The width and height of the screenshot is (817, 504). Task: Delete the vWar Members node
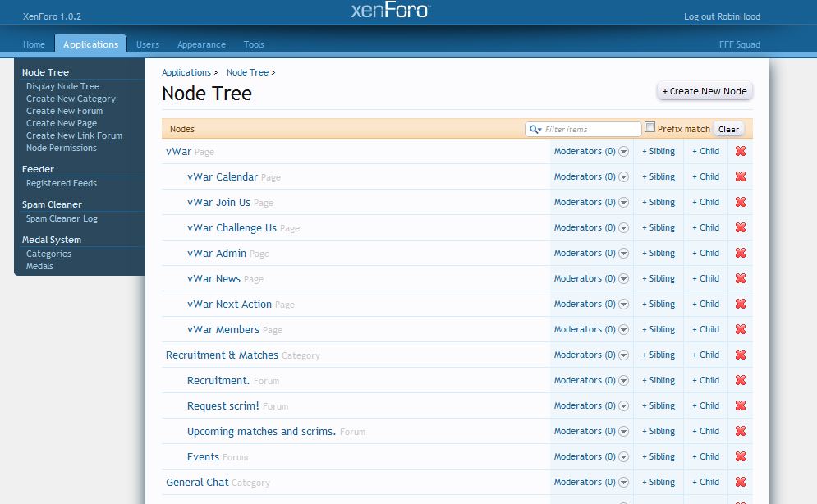click(741, 329)
